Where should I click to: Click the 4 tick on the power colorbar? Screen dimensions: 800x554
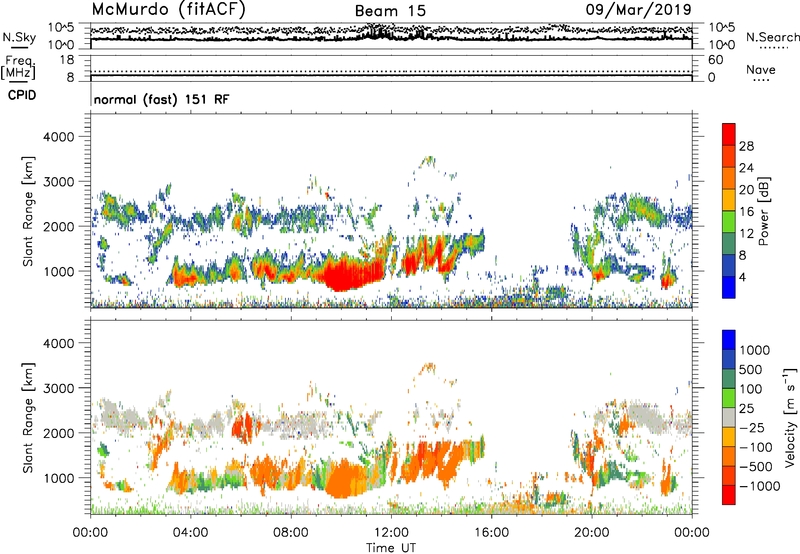[x=742, y=277]
